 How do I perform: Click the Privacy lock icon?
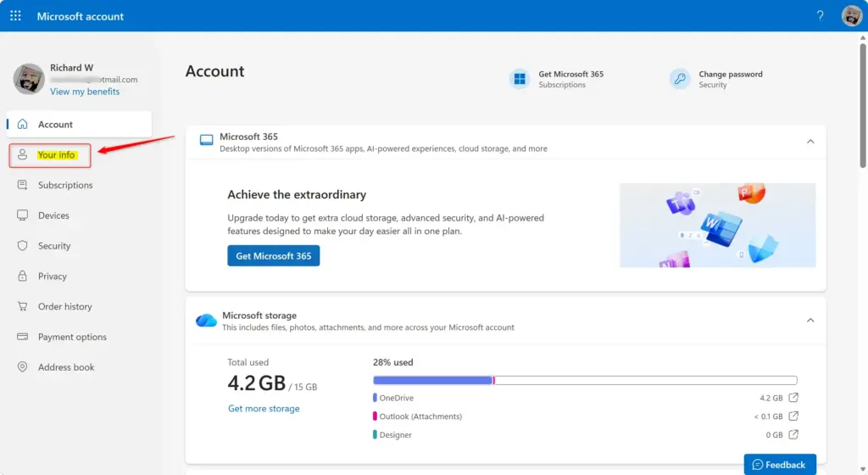[x=22, y=276]
